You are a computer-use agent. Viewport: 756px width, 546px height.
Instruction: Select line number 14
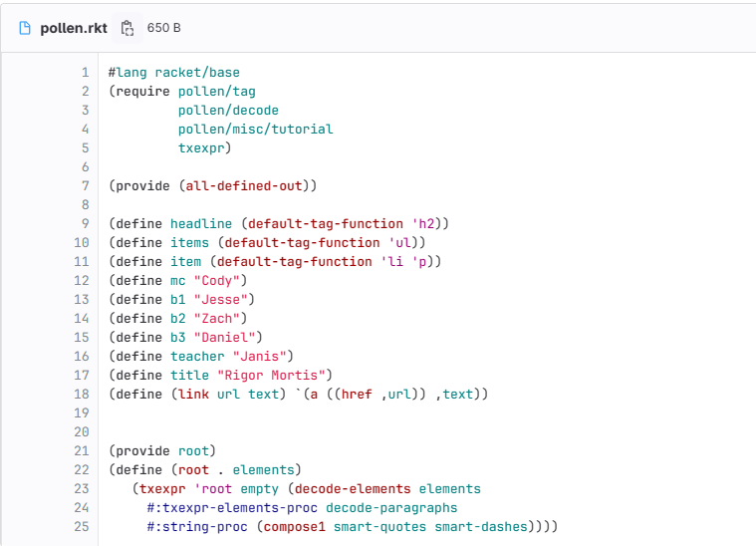[x=82, y=319]
